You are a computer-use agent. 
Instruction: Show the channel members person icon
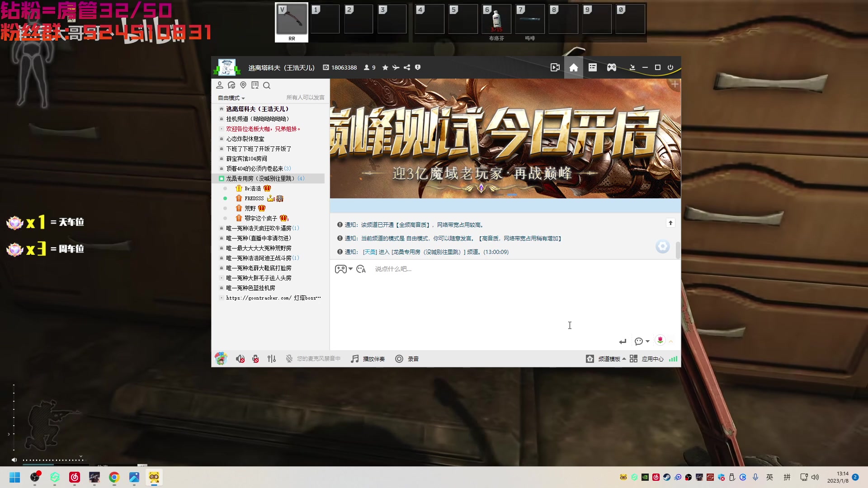coord(220,85)
